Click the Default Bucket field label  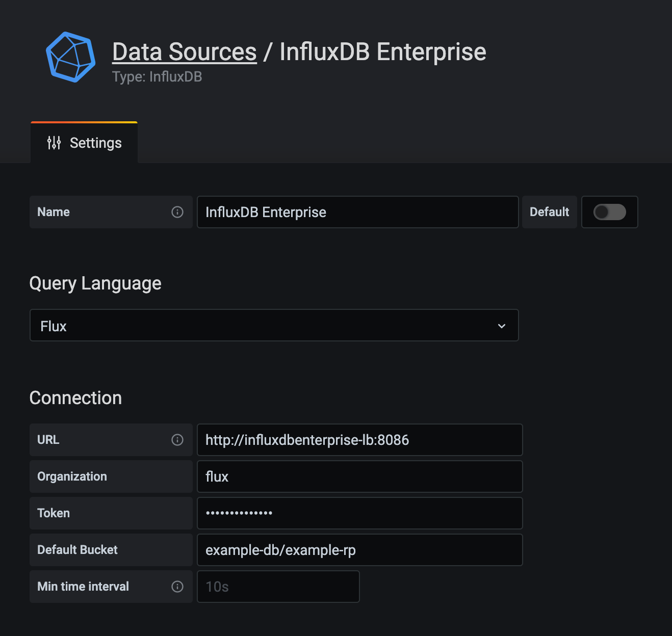point(77,550)
